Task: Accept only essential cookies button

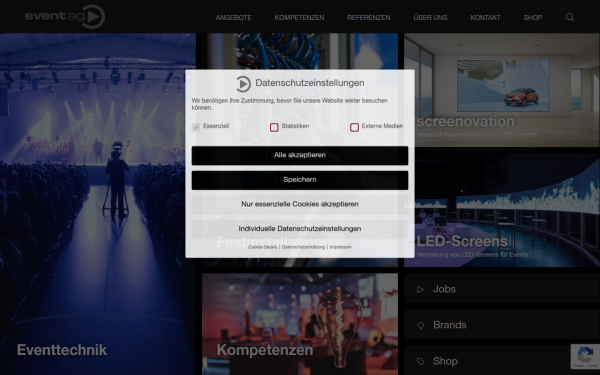Action: [x=300, y=204]
